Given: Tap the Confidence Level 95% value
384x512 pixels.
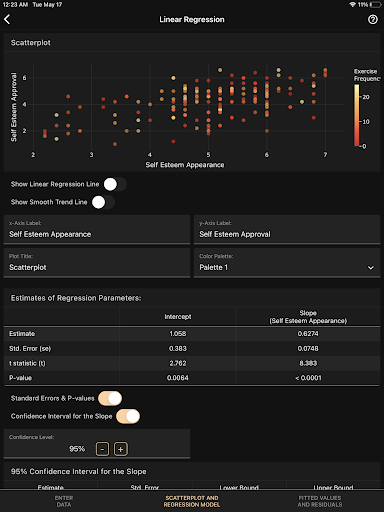Looking at the screenshot, I should (x=77, y=449).
